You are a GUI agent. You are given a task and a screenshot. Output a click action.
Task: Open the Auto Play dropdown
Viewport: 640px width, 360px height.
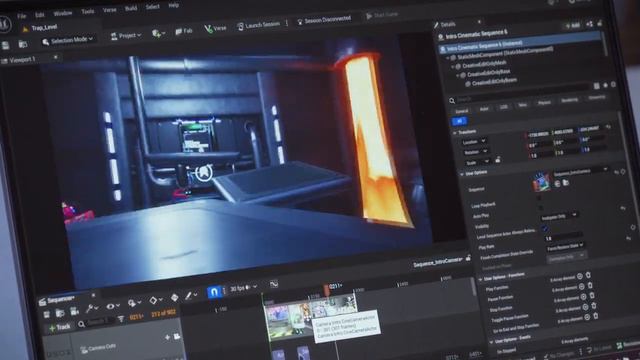click(x=559, y=216)
